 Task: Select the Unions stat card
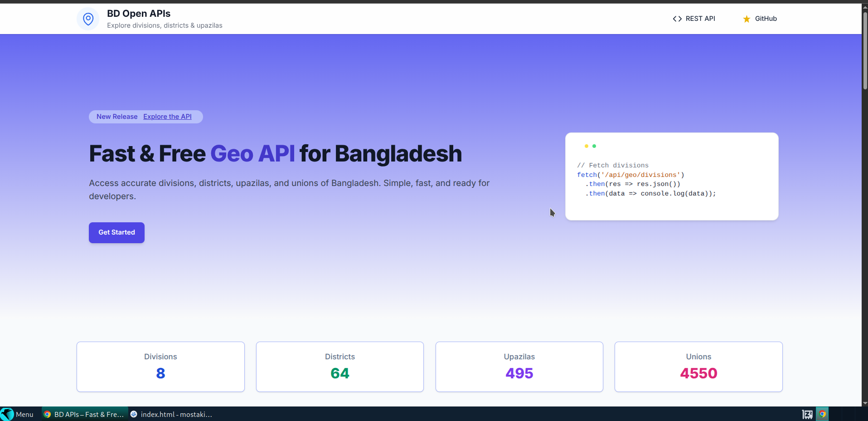[698, 367]
